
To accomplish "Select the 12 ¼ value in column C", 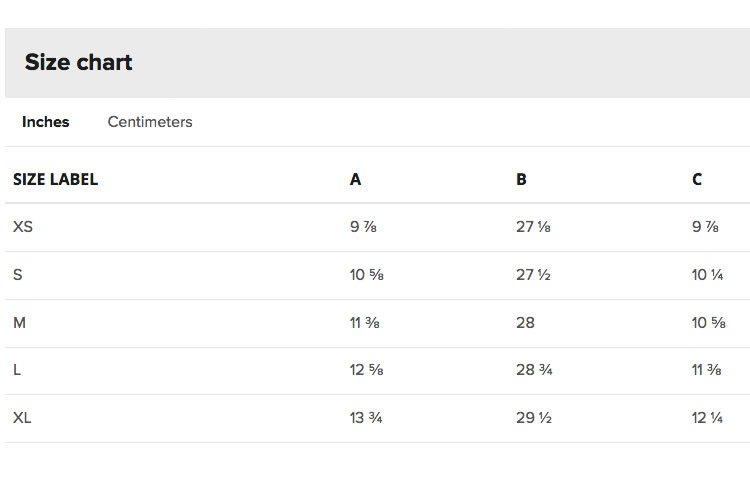I will (707, 418).
